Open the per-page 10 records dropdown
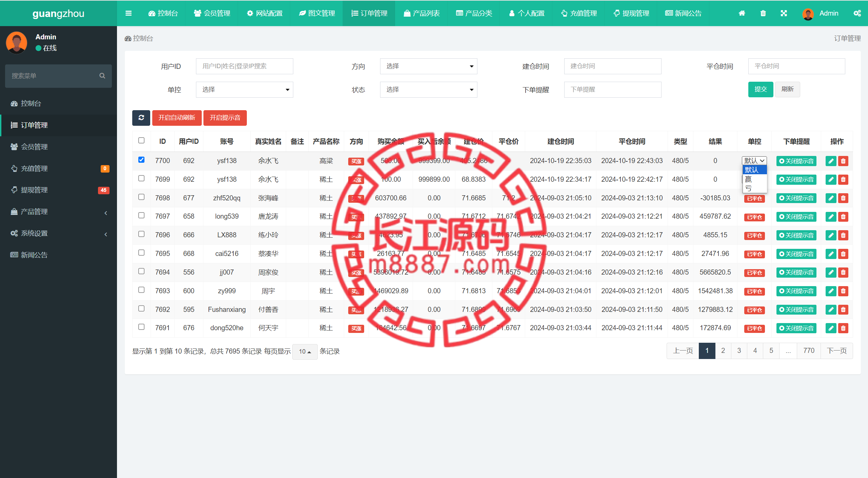 305,352
